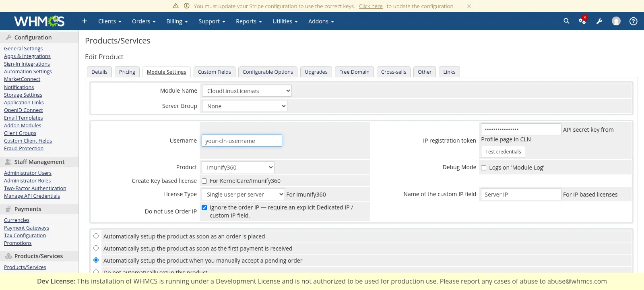Click the IP registration token field
This screenshot has height=290, width=644.
click(521, 129)
